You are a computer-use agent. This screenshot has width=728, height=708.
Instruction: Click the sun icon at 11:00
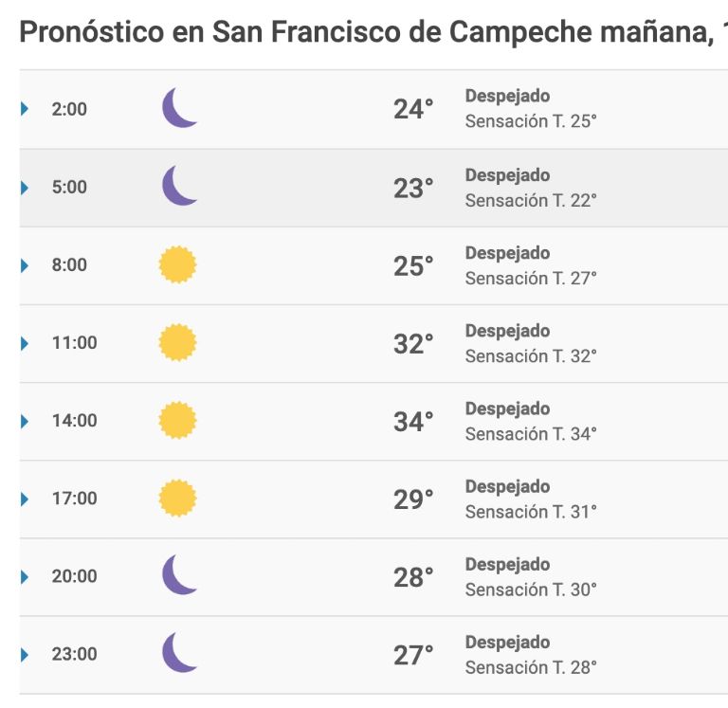click(x=178, y=342)
